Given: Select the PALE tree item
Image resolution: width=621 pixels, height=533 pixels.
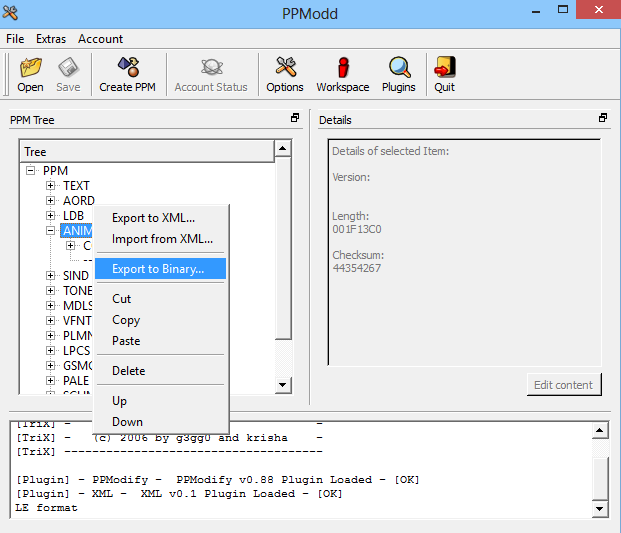Looking at the screenshot, I should click(76, 381).
